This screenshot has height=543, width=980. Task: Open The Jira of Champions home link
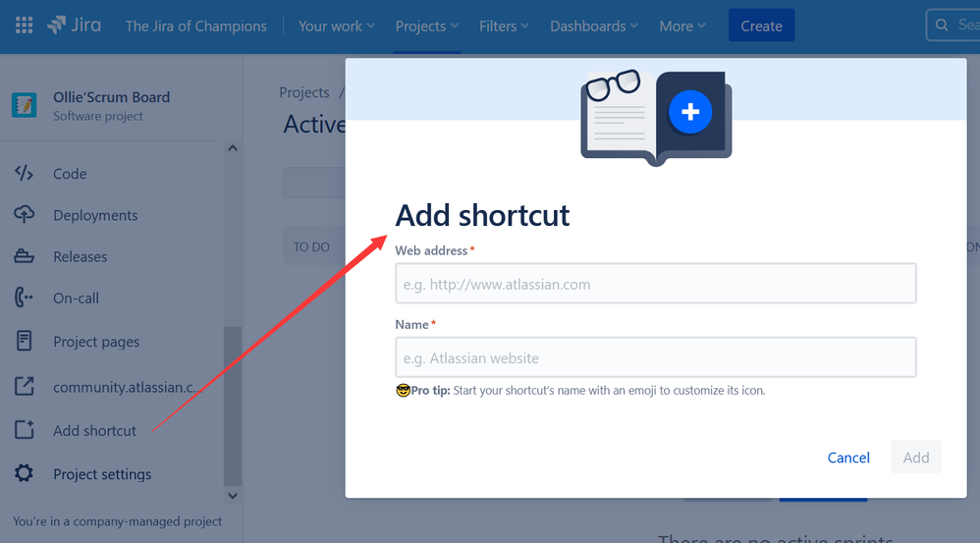(x=195, y=27)
